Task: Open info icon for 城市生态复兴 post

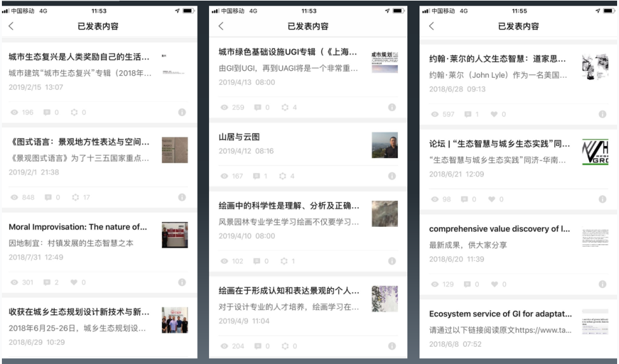Action: pos(182,112)
